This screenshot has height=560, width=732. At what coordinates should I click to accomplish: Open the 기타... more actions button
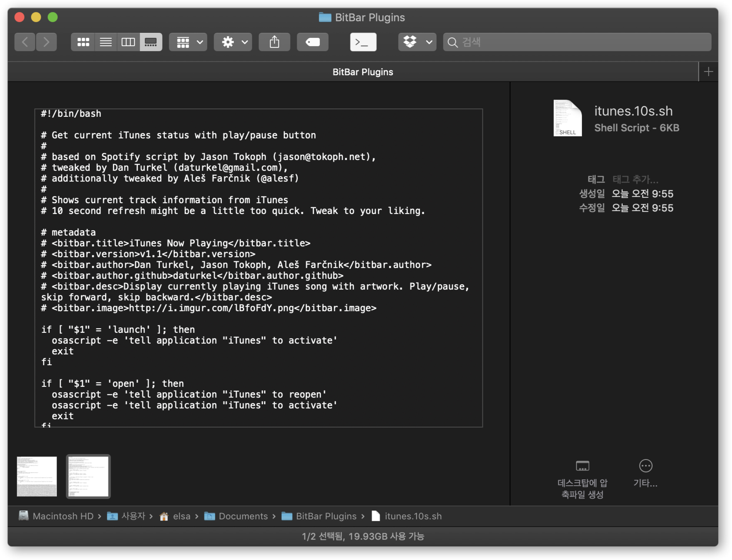[646, 474]
